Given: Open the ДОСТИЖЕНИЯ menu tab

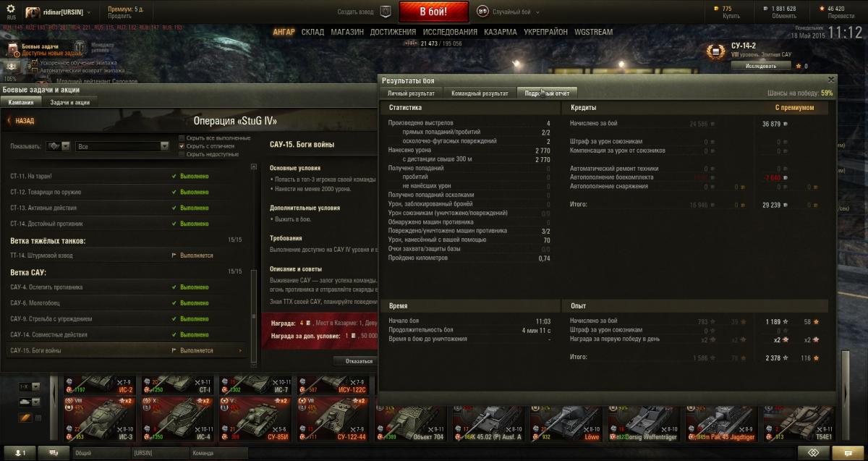Looking at the screenshot, I should [x=393, y=32].
